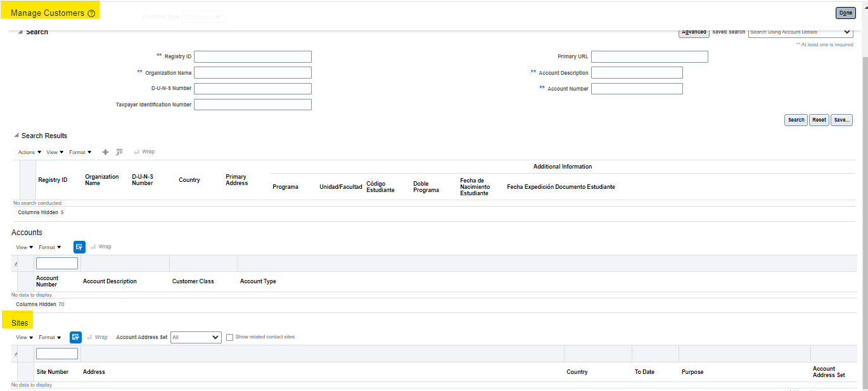The width and height of the screenshot is (868, 391).
Task: Open the Saved Search dropdown
Action: tap(800, 32)
